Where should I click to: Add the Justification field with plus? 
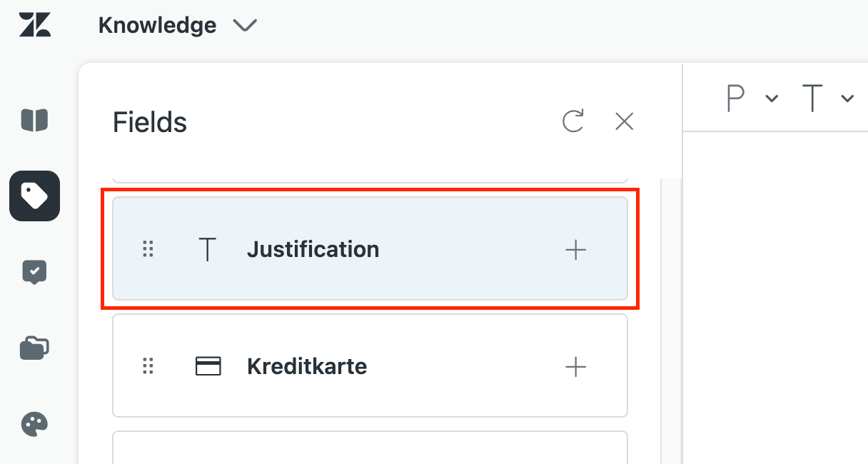(x=575, y=249)
